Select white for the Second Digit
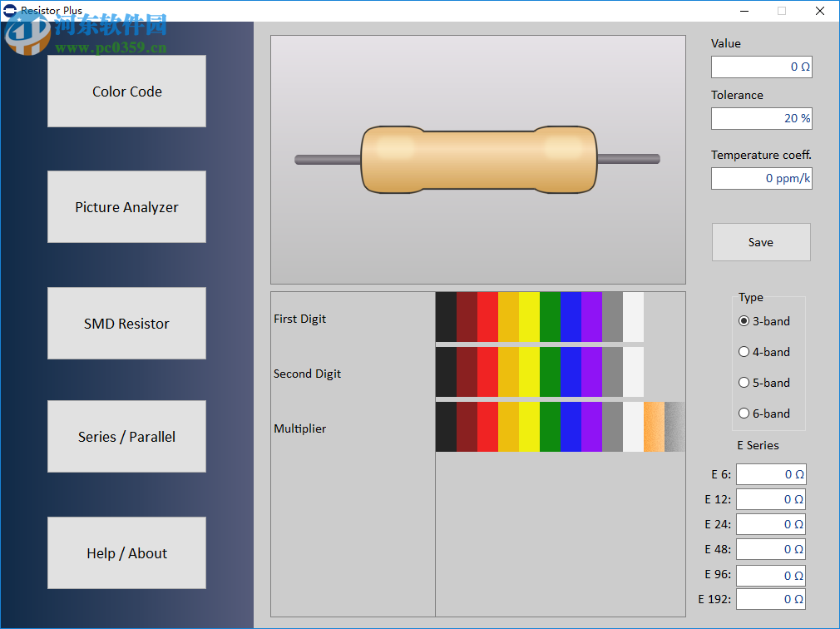The height and width of the screenshot is (629, 840). 632,374
